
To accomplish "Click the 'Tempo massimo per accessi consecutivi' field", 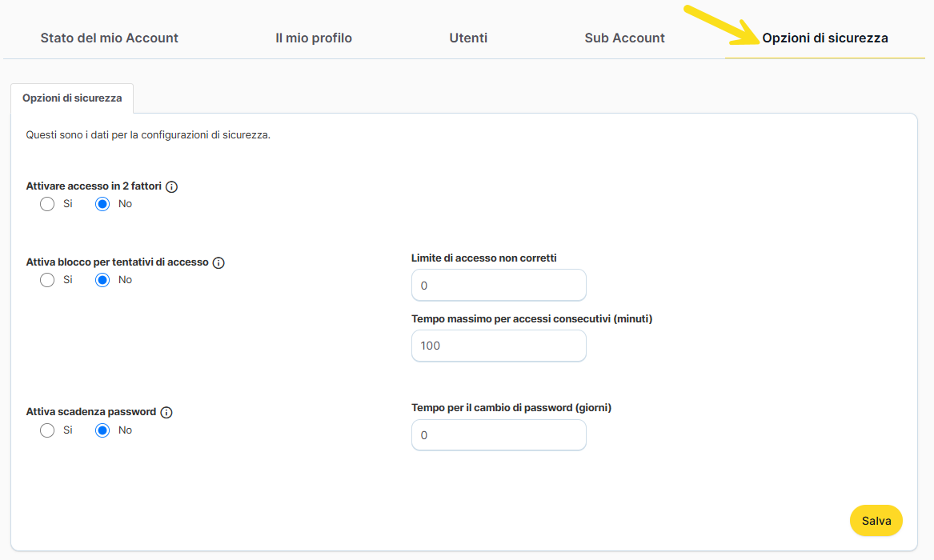I will coord(498,346).
